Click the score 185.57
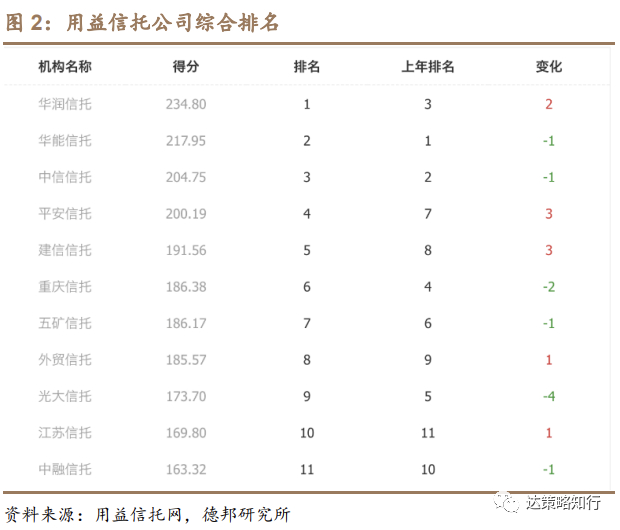 tap(186, 360)
